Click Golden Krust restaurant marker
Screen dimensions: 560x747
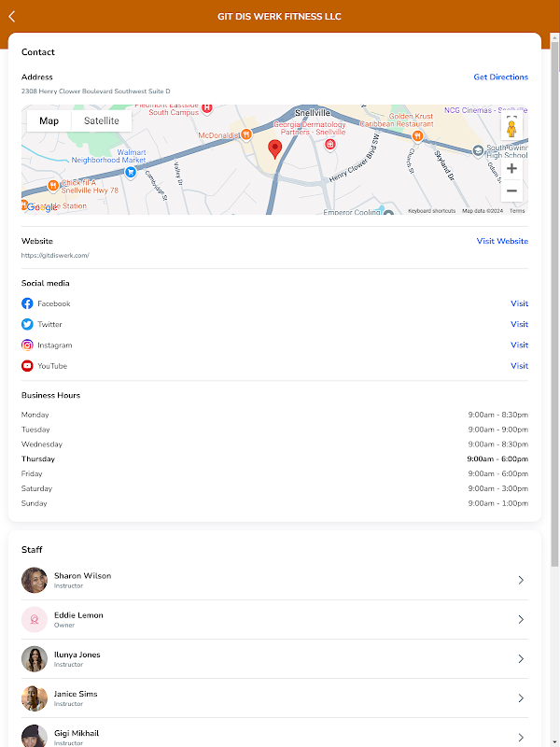[417, 135]
